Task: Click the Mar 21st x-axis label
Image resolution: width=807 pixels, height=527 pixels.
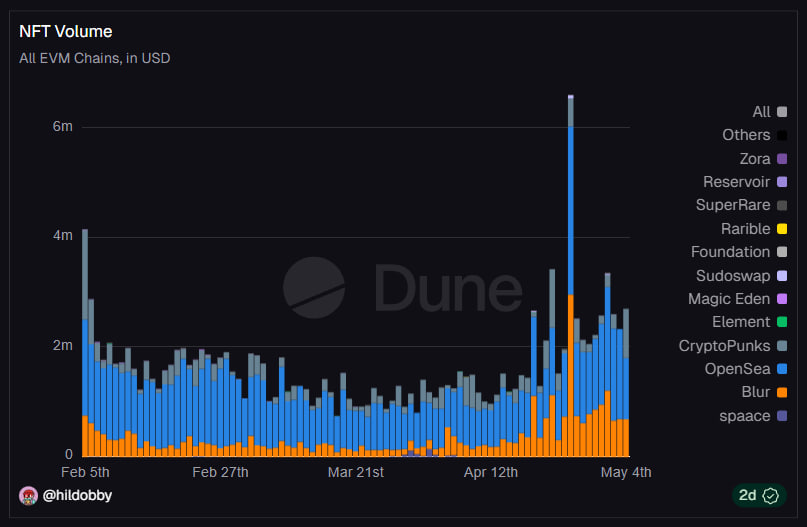Action: tap(356, 472)
